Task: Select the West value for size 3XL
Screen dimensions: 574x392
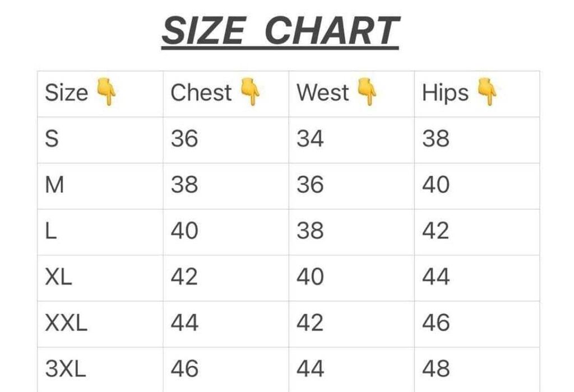Action: [310, 368]
